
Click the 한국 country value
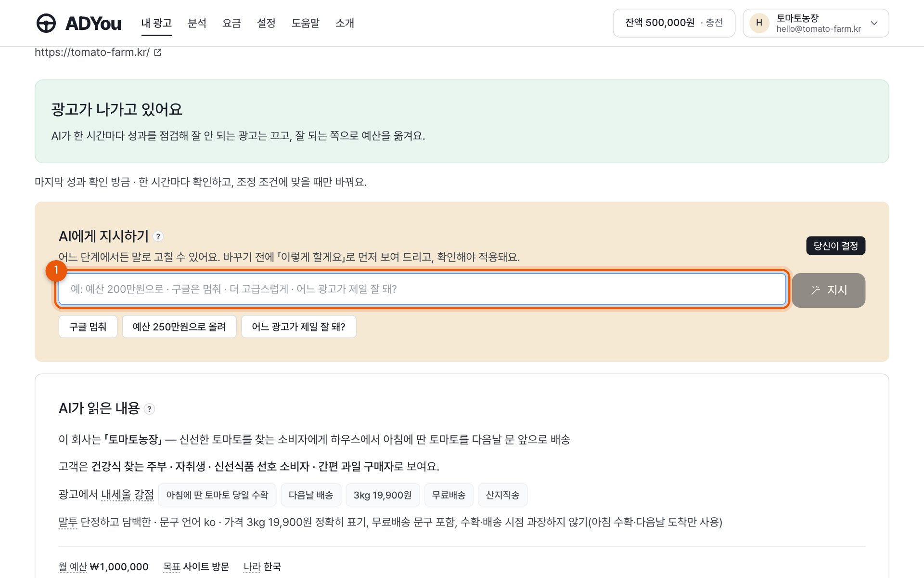pyautogui.click(x=272, y=567)
